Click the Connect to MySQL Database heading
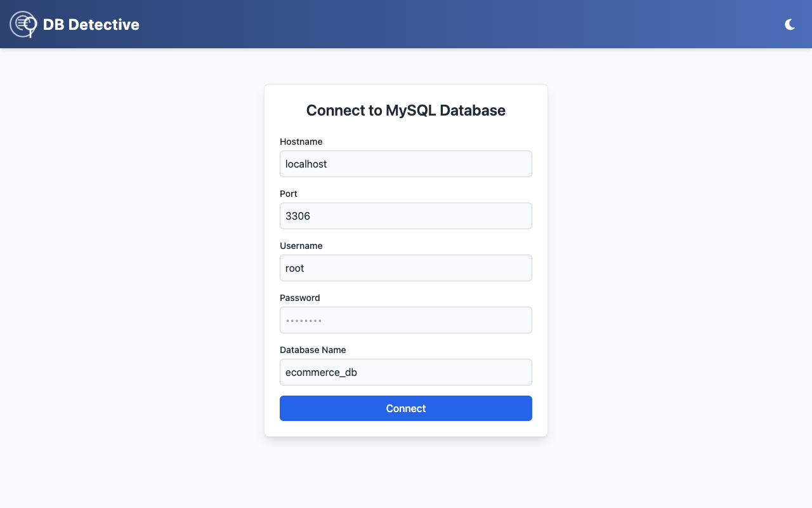Image resolution: width=812 pixels, height=508 pixels. point(405,110)
